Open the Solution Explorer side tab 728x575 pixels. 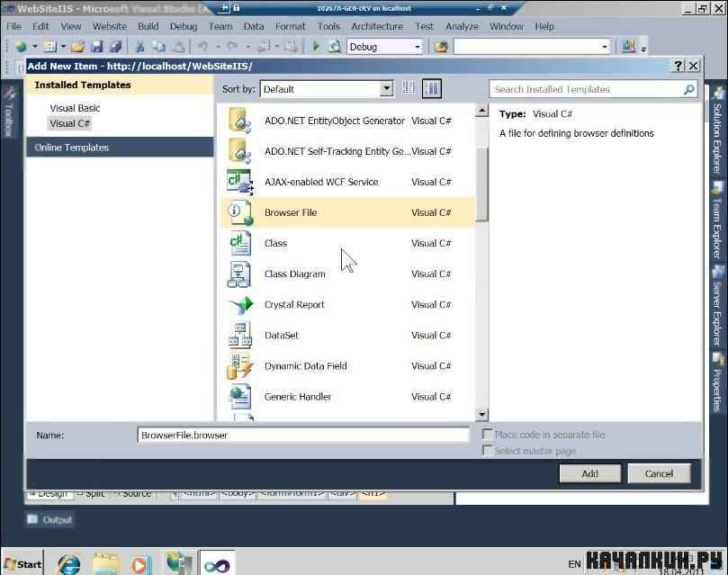coord(717,130)
